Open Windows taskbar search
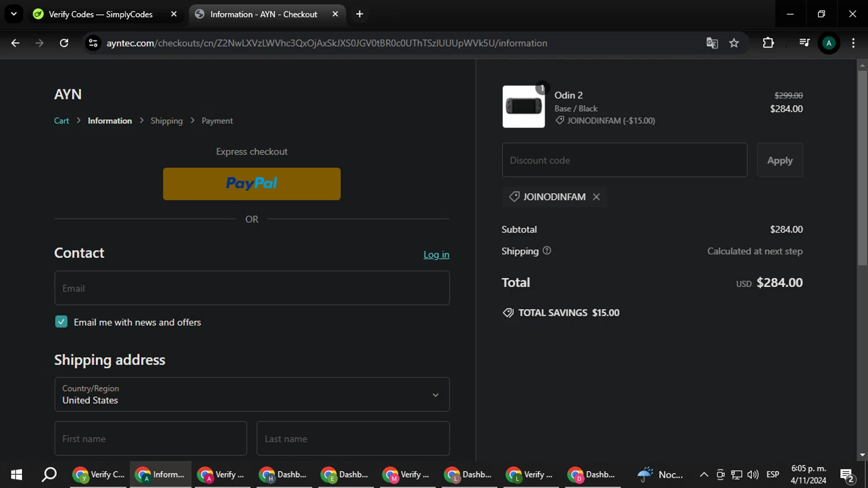 [x=49, y=475]
